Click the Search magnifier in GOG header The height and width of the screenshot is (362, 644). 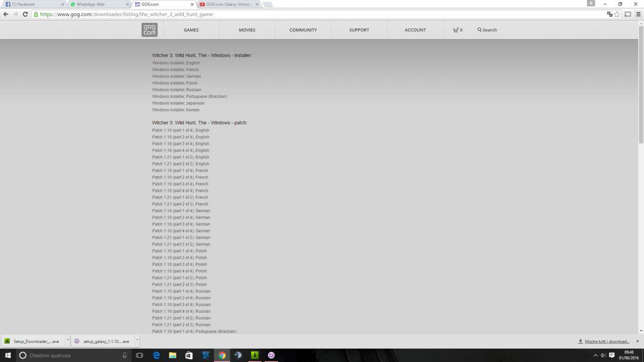tap(479, 30)
